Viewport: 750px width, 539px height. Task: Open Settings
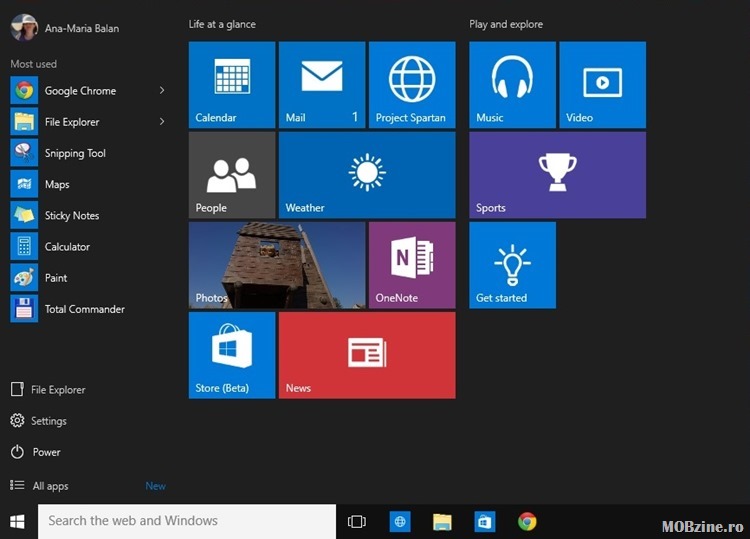coord(38,420)
